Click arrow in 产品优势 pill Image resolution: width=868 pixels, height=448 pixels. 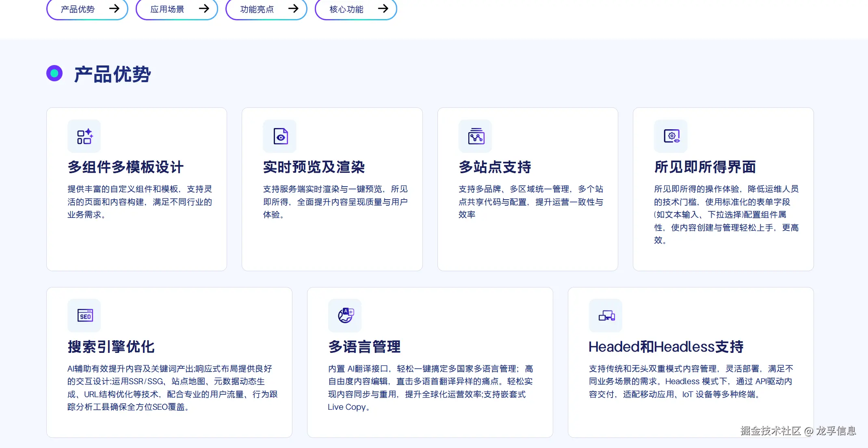pos(114,9)
